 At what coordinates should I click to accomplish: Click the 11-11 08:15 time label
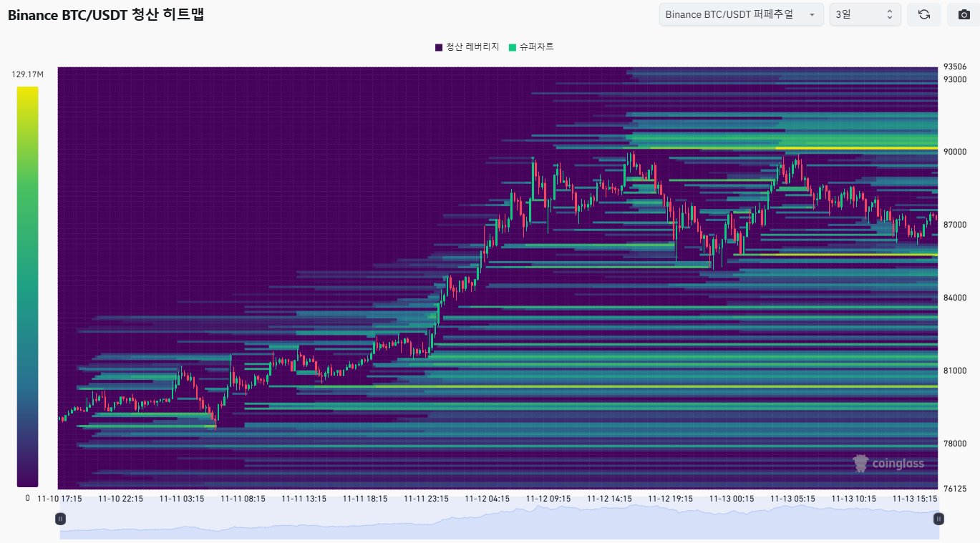click(243, 499)
